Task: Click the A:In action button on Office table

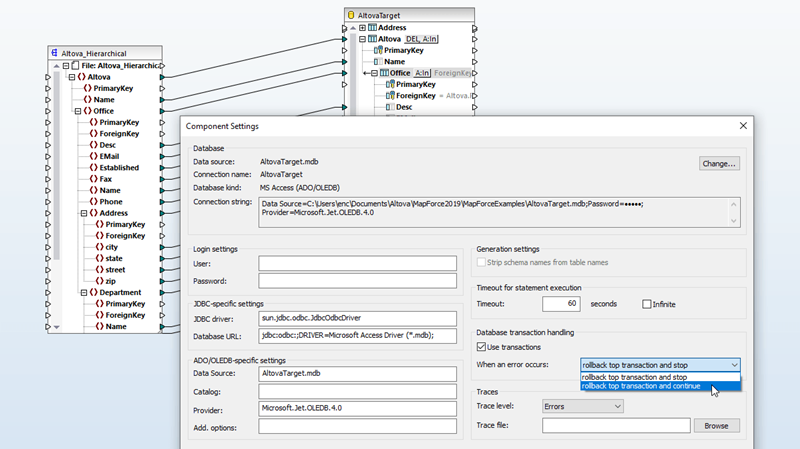Action: click(x=422, y=73)
